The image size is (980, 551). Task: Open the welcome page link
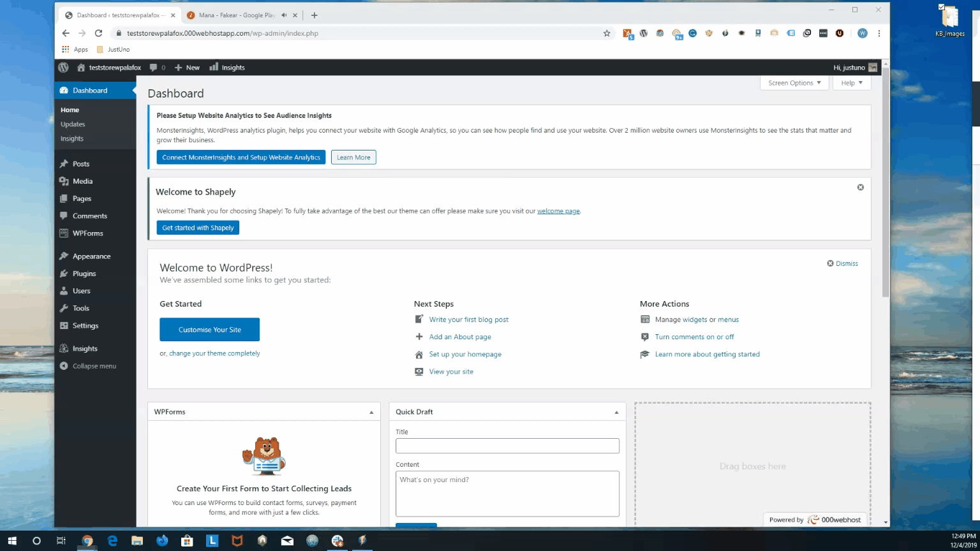click(x=558, y=210)
